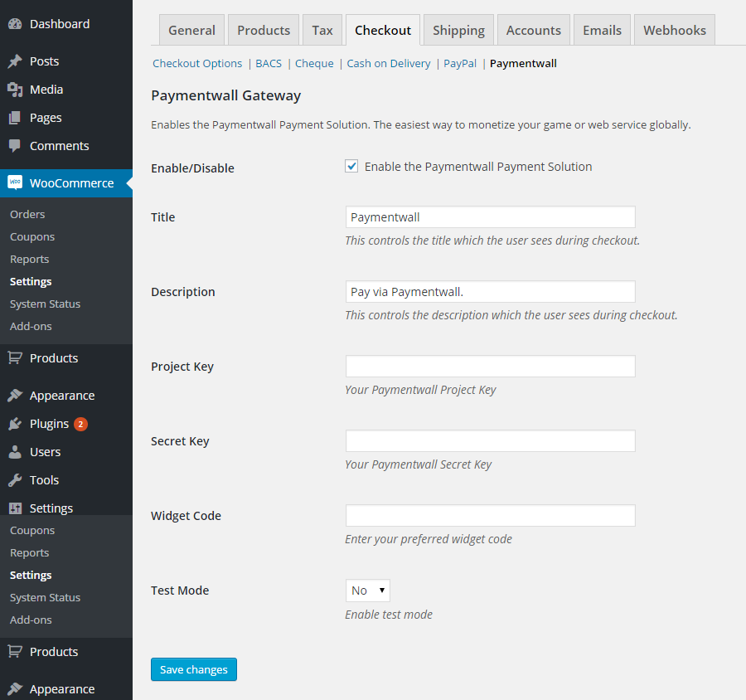
Task: Click the Project Key input field
Action: click(490, 367)
